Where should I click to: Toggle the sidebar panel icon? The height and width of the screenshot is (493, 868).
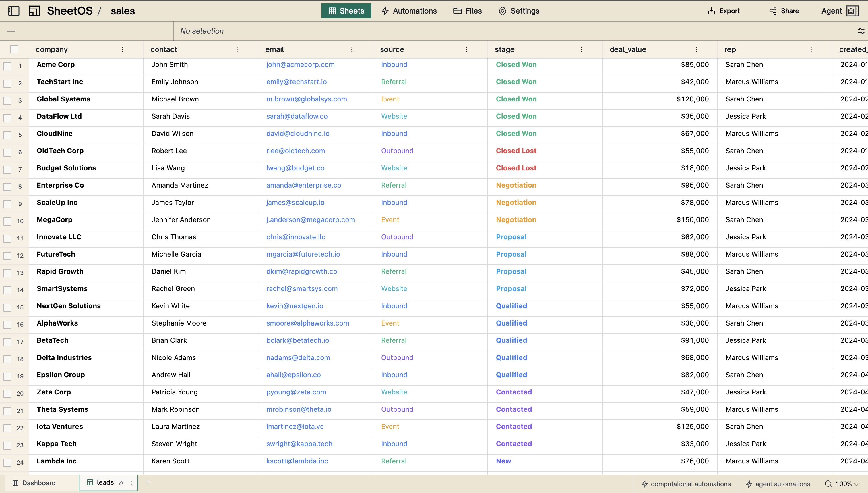coord(13,11)
